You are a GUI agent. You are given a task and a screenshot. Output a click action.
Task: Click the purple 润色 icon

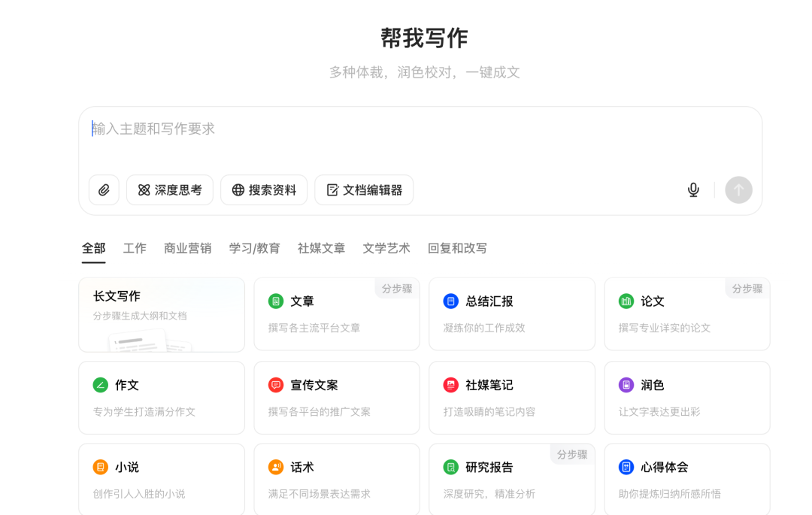pyautogui.click(x=626, y=385)
